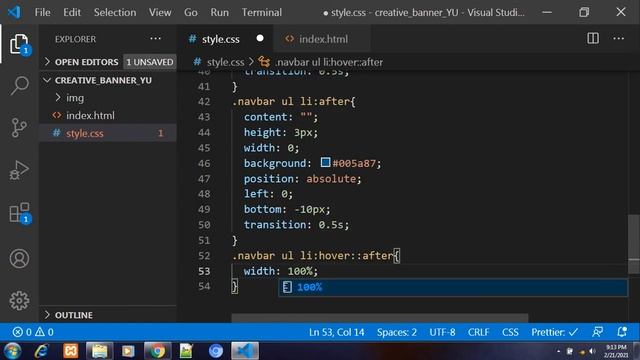Screen dimensions: 640x360
Task: Click the 100% suggestion value icon
Action: point(287,287)
